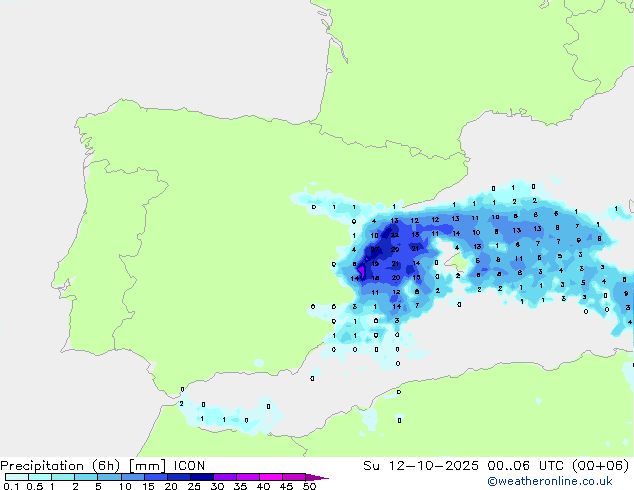Click the '45' legend scale label

click(287, 486)
